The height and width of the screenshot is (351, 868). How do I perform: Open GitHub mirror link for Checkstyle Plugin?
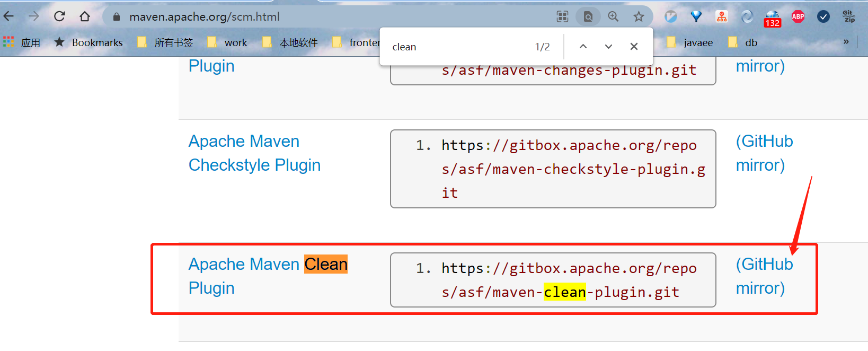point(764,153)
